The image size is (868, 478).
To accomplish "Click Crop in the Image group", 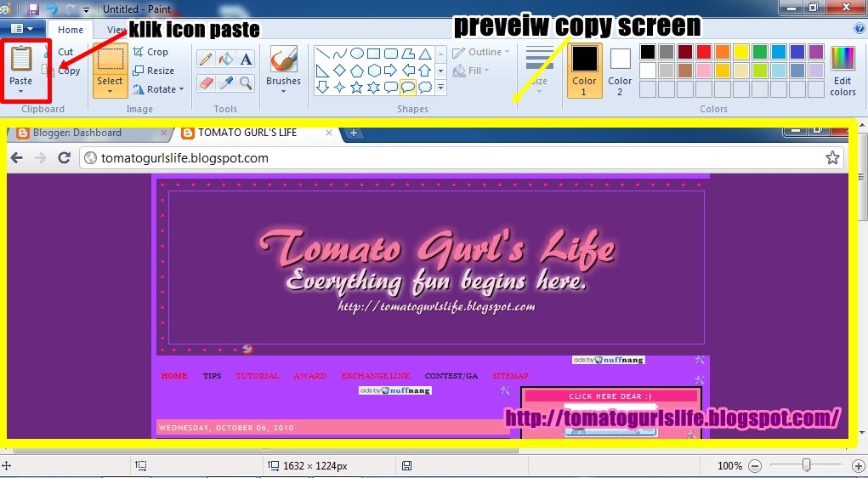I will 150,52.
